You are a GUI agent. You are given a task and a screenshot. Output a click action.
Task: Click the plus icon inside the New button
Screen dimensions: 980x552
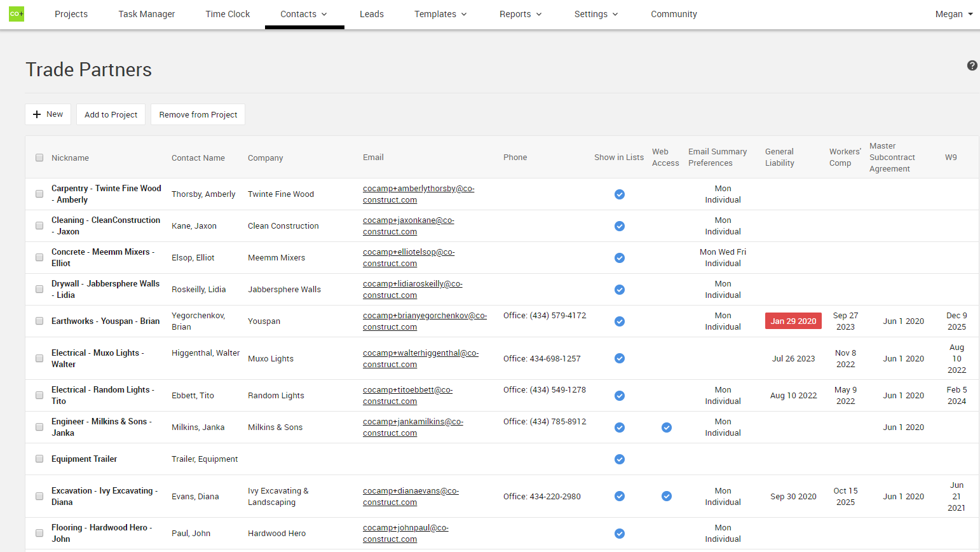pyautogui.click(x=36, y=114)
